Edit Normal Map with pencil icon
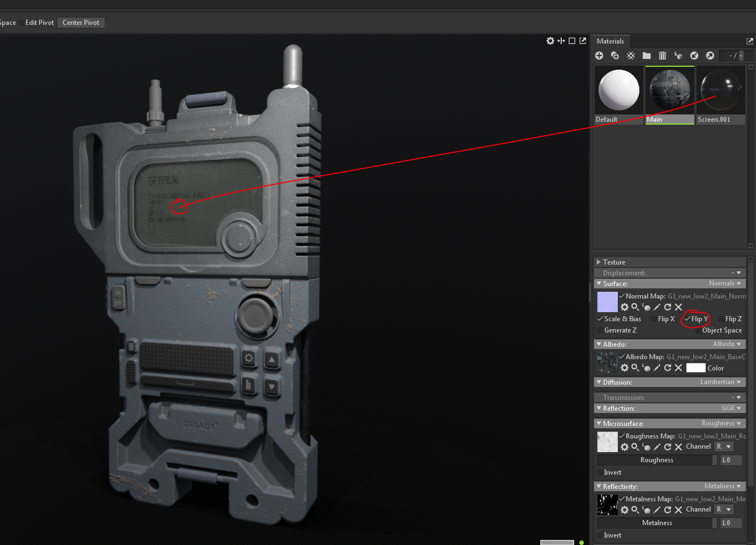The height and width of the screenshot is (545, 756). tap(657, 307)
